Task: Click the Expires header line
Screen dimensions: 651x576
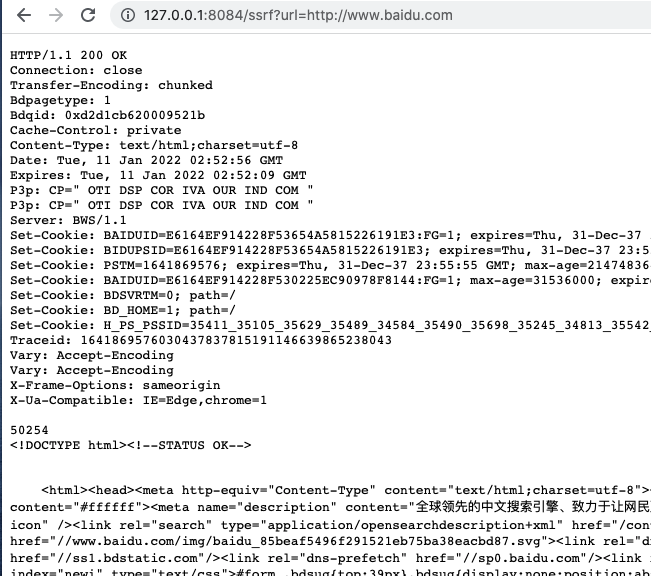Action: 158,175
